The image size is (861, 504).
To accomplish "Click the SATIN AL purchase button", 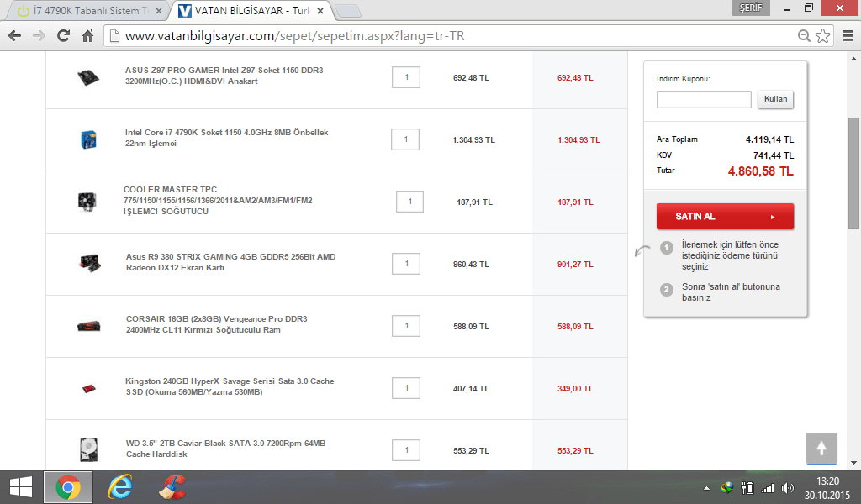I will (725, 216).
